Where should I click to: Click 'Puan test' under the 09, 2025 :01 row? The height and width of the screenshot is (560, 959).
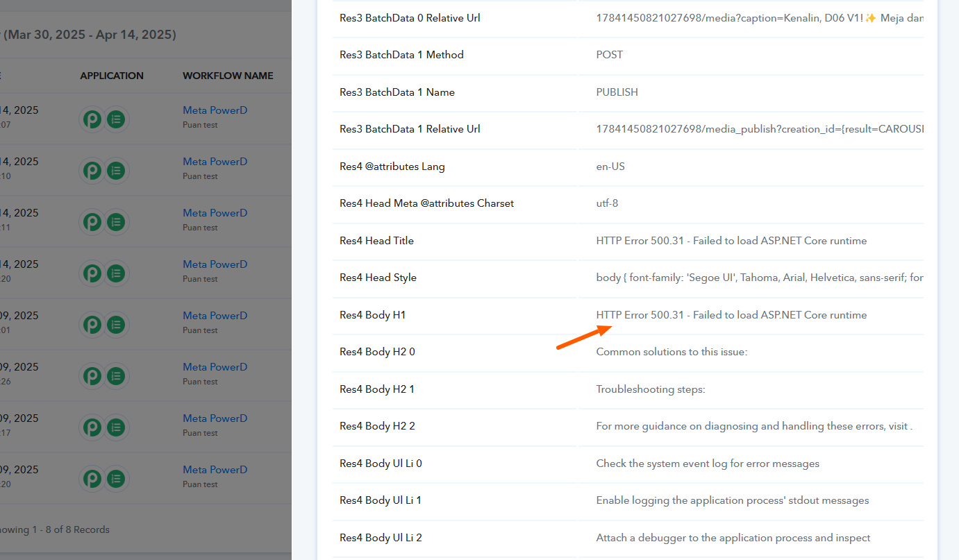(200, 330)
